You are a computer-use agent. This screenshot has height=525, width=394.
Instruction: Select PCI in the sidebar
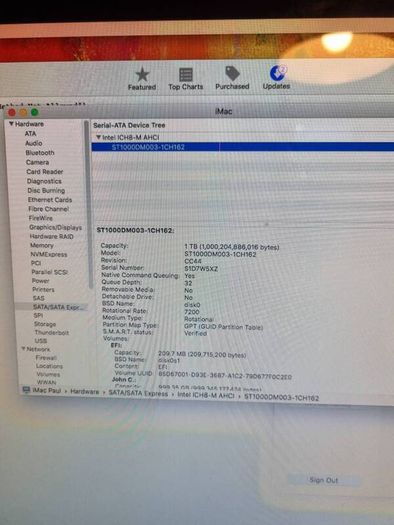(36, 263)
